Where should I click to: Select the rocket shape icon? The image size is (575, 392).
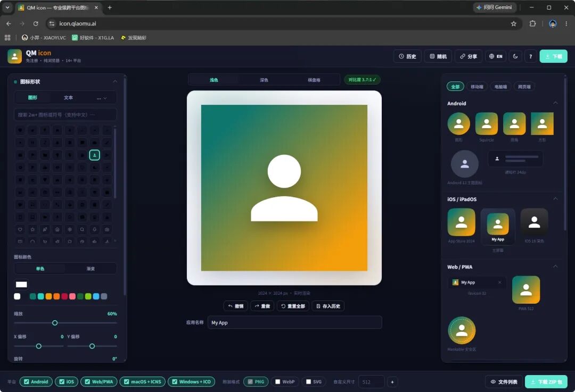[x=45, y=230]
